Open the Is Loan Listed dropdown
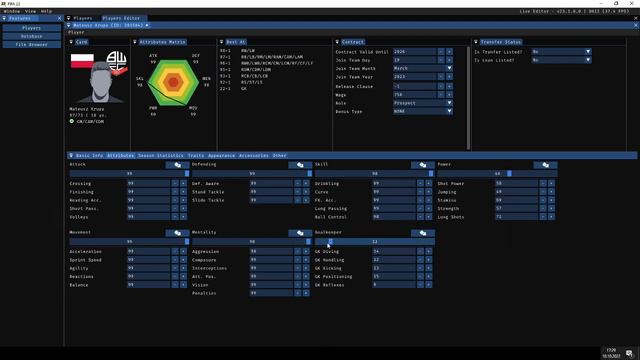The image size is (640, 360). (x=561, y=60)
